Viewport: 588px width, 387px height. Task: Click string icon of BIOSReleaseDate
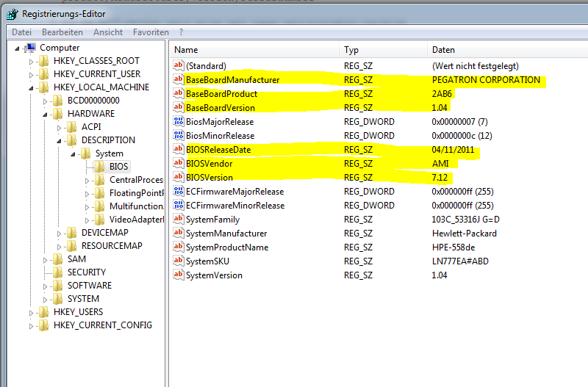point(178,149)
